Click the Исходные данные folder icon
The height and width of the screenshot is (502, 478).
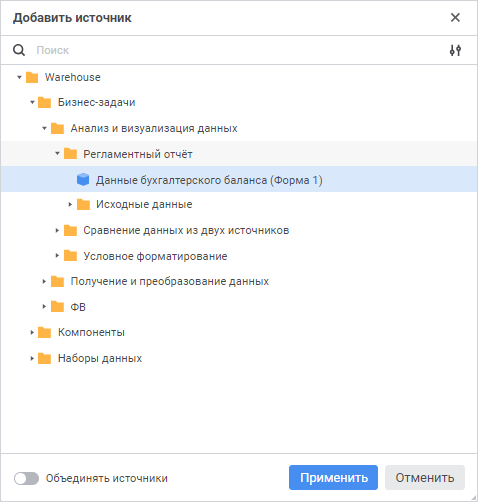tap(83, 204)
